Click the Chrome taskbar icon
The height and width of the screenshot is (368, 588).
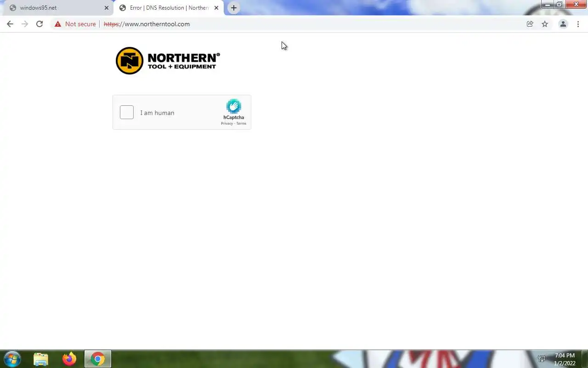(97, 359)
